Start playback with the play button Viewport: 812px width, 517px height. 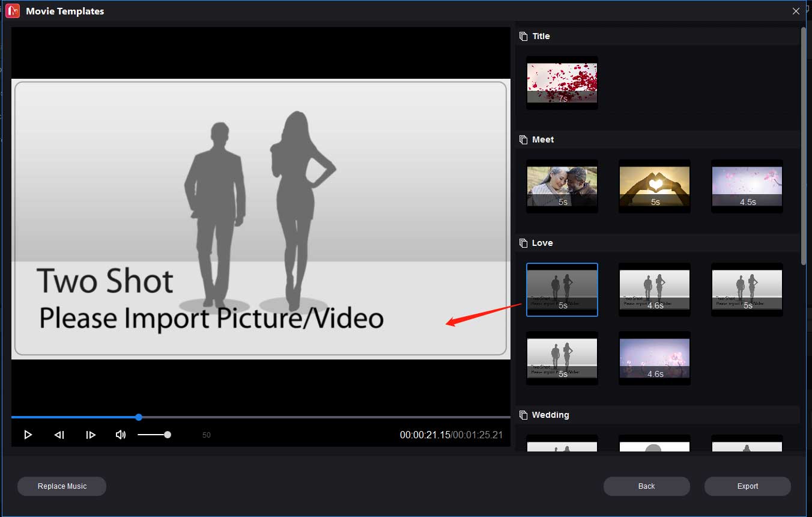coord(28,435)
